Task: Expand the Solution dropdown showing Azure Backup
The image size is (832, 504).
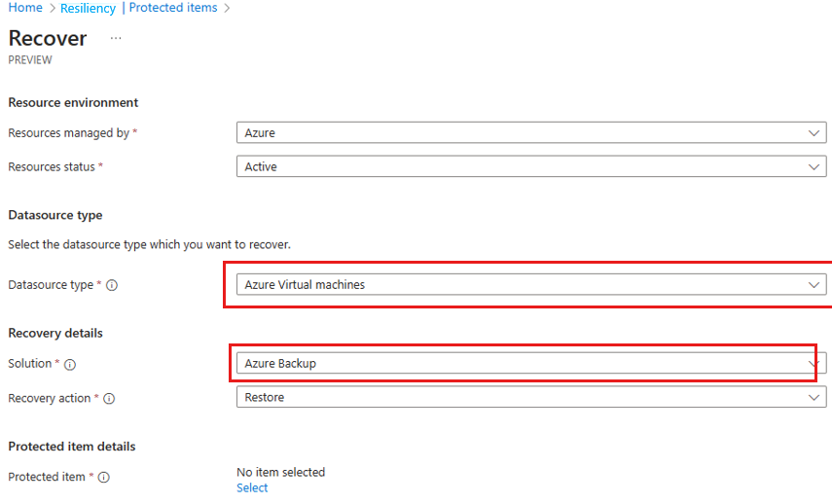Action: [531, 364]
